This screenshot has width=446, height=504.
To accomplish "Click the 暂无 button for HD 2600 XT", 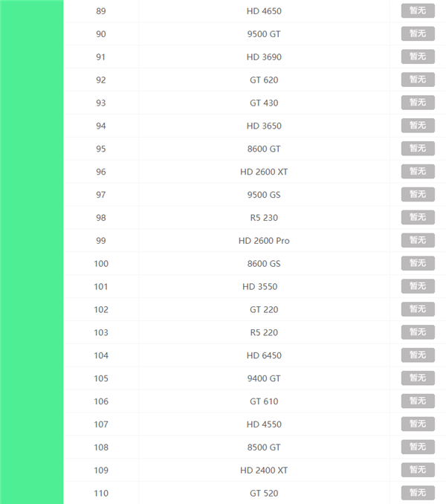I will tap(418, 172).
